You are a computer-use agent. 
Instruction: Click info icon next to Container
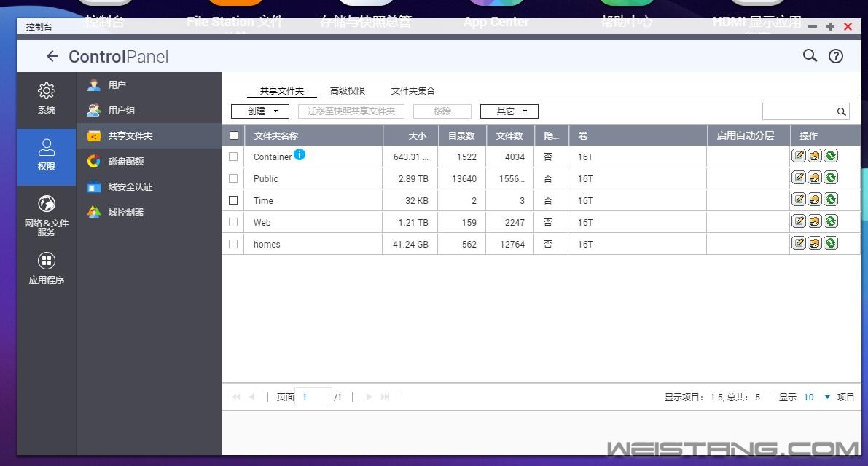pyautogui.click(x=300, y=154)
